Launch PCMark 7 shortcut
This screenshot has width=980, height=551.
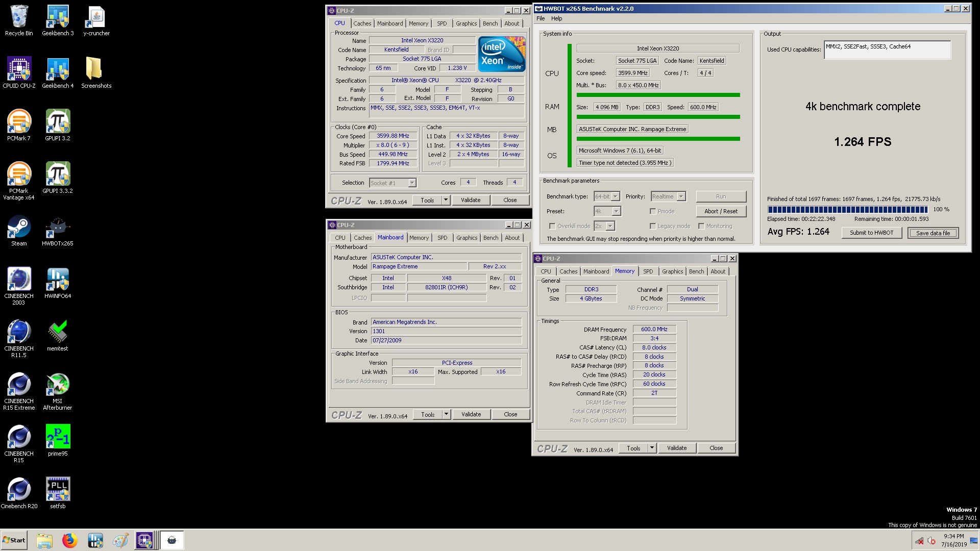[19, 126]
